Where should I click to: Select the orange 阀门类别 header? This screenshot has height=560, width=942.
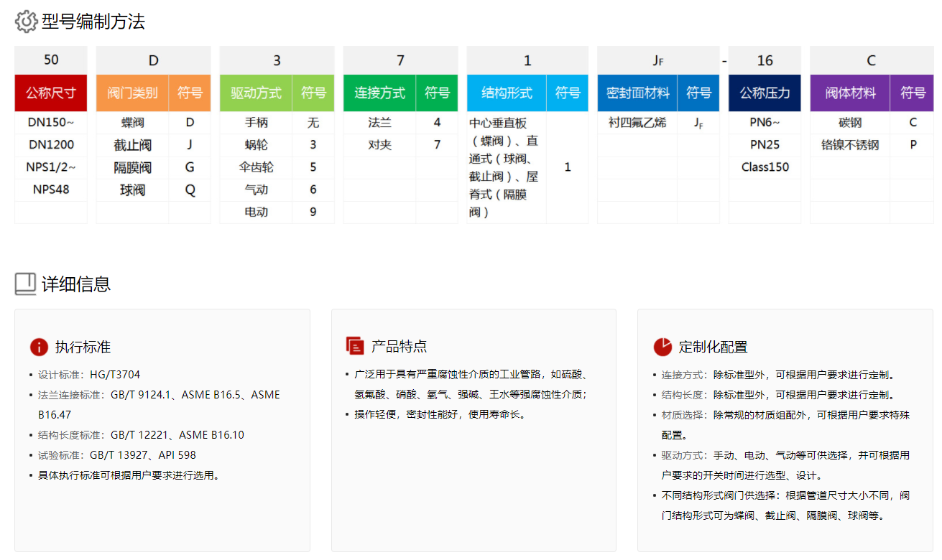click(132, 93)
